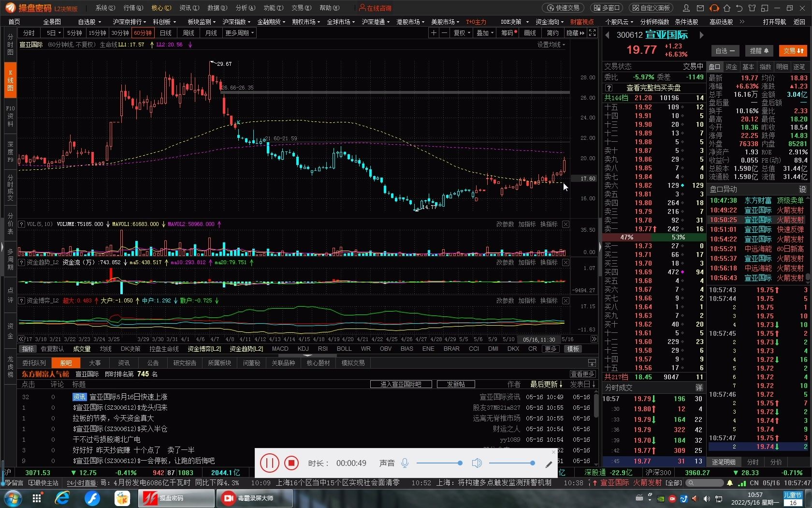Close the 资金博弈_L2 indicator panel

(x=565, y=300)
